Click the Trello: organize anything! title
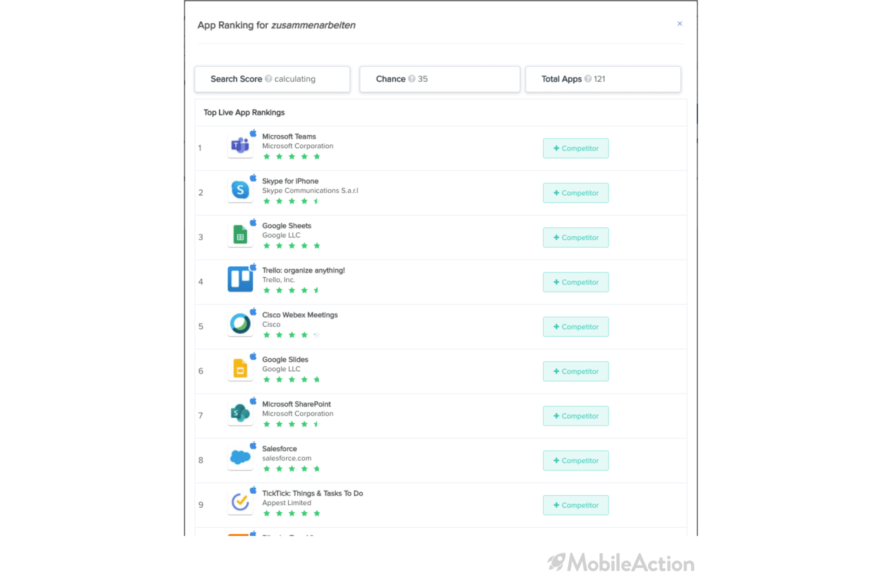Screen dimensions: 882x588 [304, 270]
